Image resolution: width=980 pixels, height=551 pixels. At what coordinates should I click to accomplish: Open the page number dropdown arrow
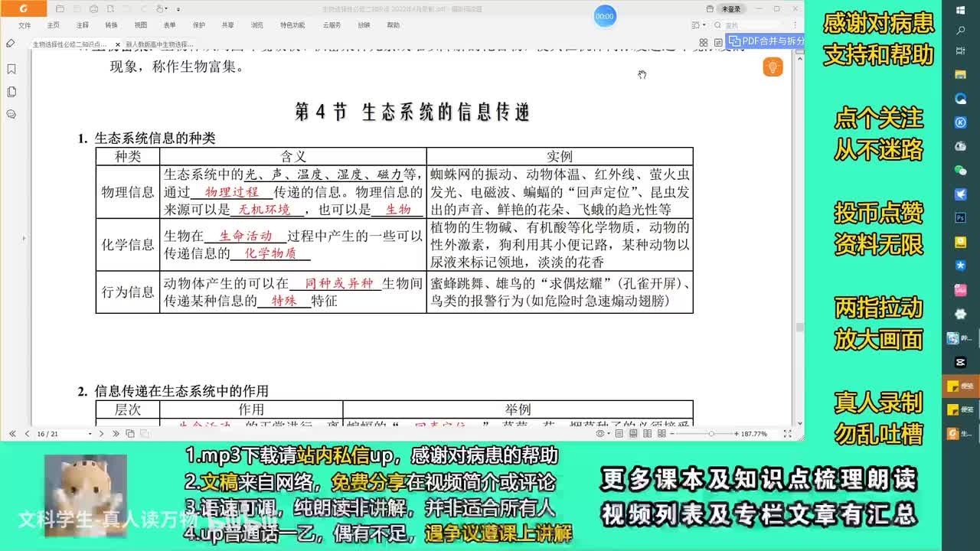point(90,433)
